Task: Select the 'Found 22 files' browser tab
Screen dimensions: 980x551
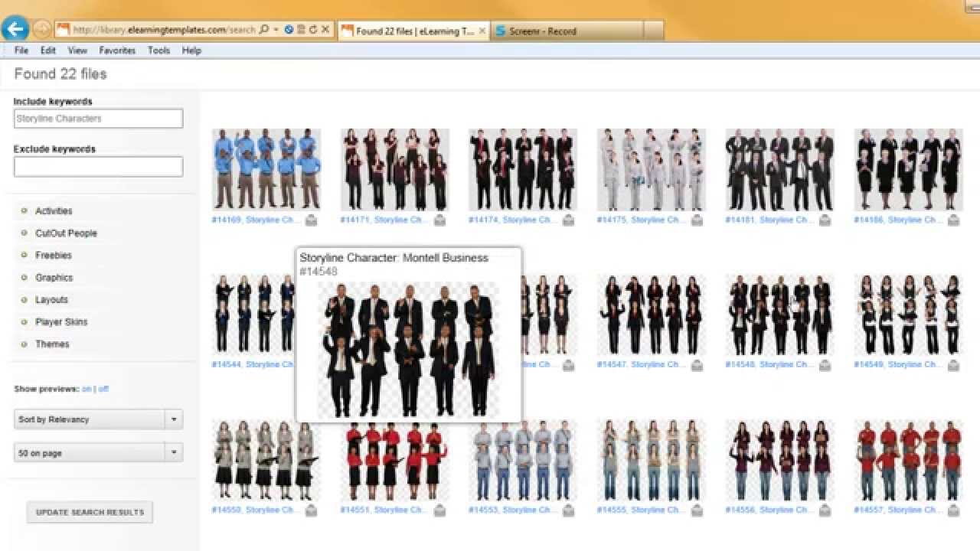Action: click(413, 31)
